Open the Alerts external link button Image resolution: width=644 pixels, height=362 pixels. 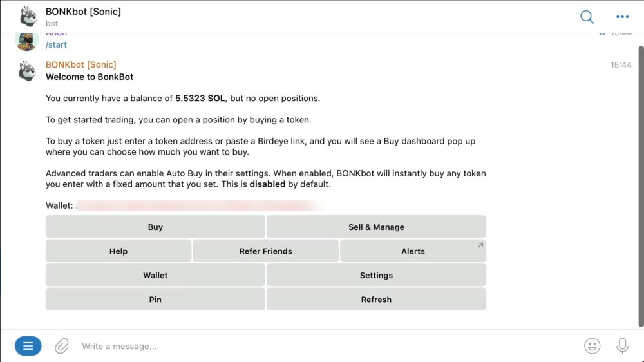click(413, 251)
